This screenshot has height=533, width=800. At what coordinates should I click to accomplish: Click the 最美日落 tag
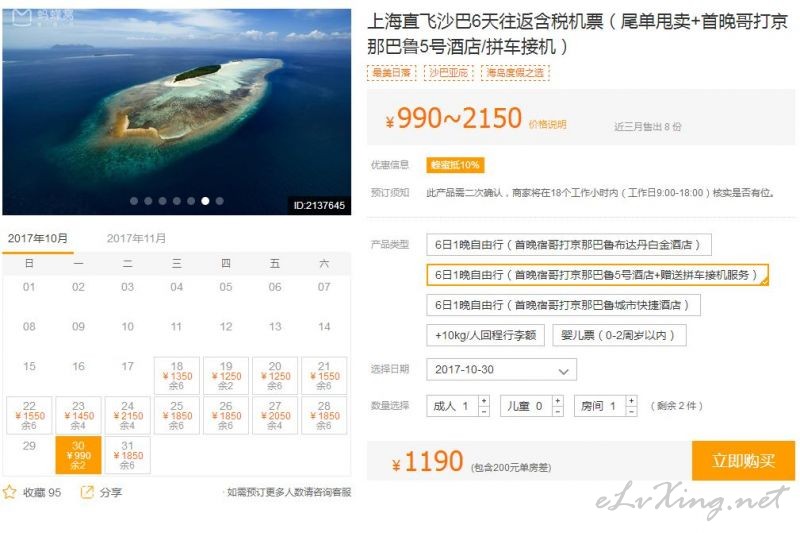(391, 73)
